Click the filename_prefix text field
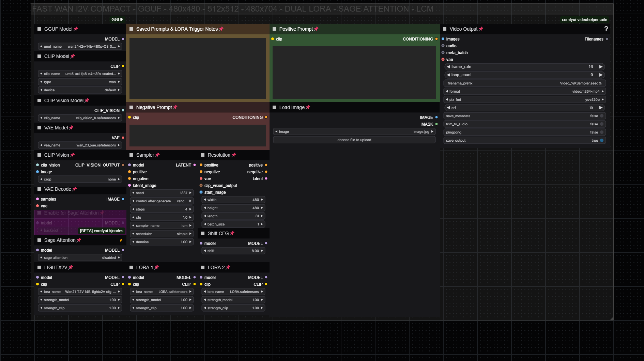The width and height of the screenshot is (644, 361). click(525, 83)
